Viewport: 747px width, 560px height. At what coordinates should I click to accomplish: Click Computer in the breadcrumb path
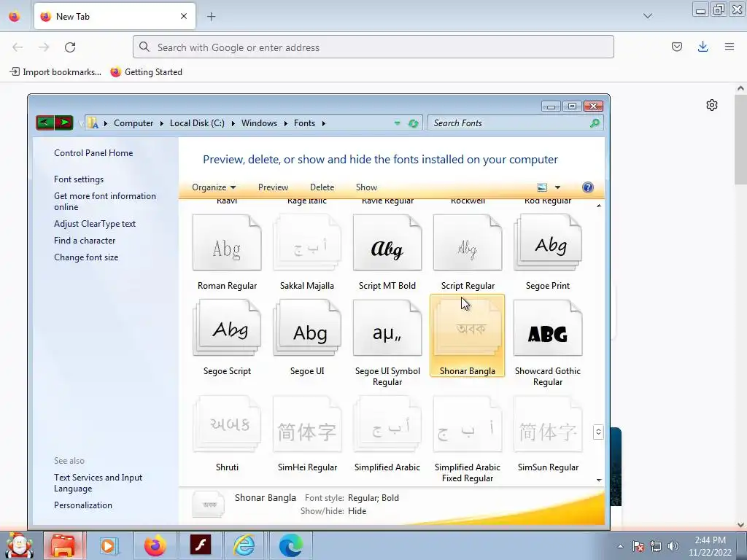(133, 123)
